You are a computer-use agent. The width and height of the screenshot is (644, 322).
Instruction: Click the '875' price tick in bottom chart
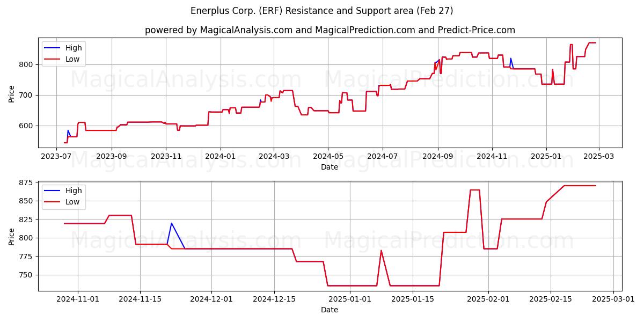[27, 182]
